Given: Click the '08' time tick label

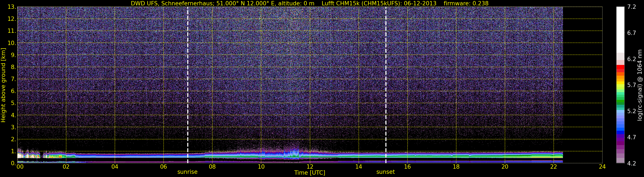Looking at the screenshot, I should click(212, 167).
